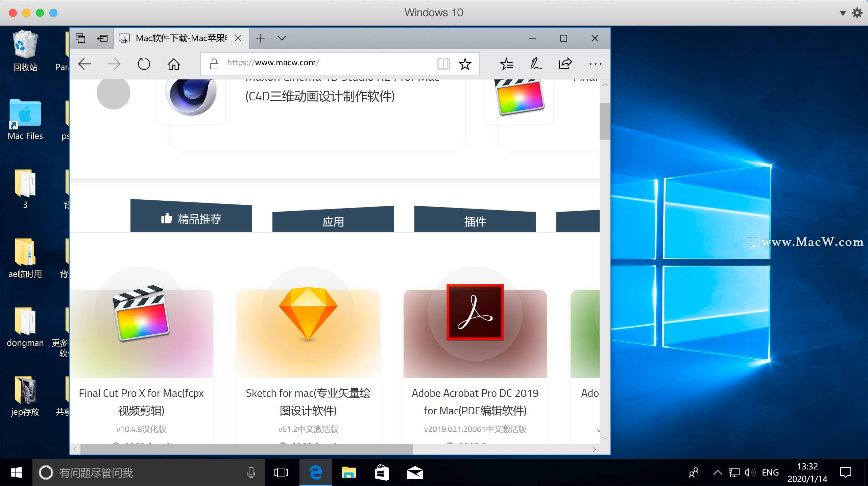868x486 pixels.
Task: Open Settings and more ellipsis menu
Action: 595,64
